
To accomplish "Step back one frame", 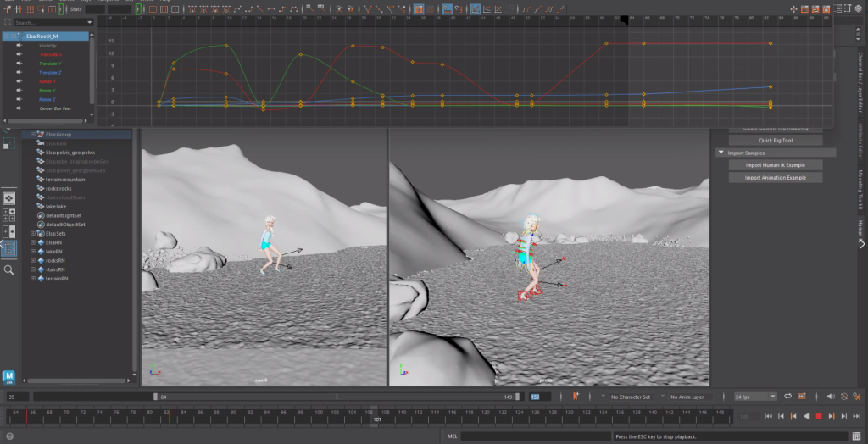I will (781, 416).
